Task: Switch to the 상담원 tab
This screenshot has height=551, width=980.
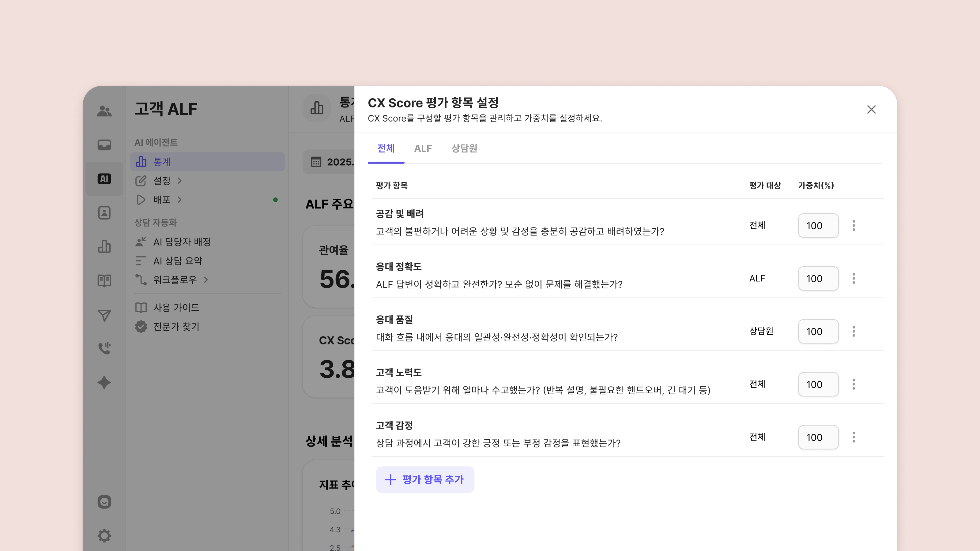Action: pyautogui.click(x=464, y=148)
